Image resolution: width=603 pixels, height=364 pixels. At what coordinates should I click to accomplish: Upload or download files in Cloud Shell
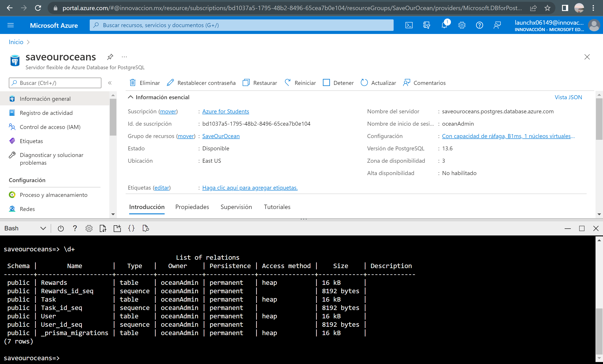pos(103,228)
